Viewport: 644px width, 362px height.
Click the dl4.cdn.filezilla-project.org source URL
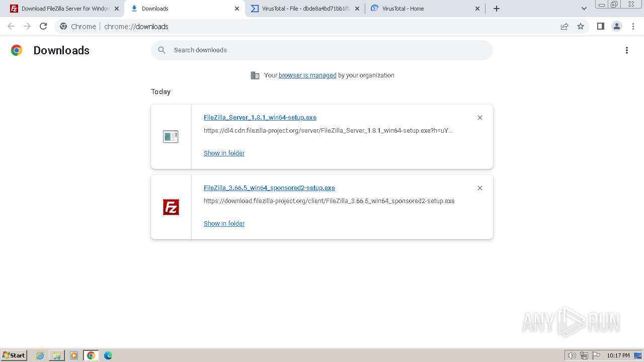(x=328, y=131)
